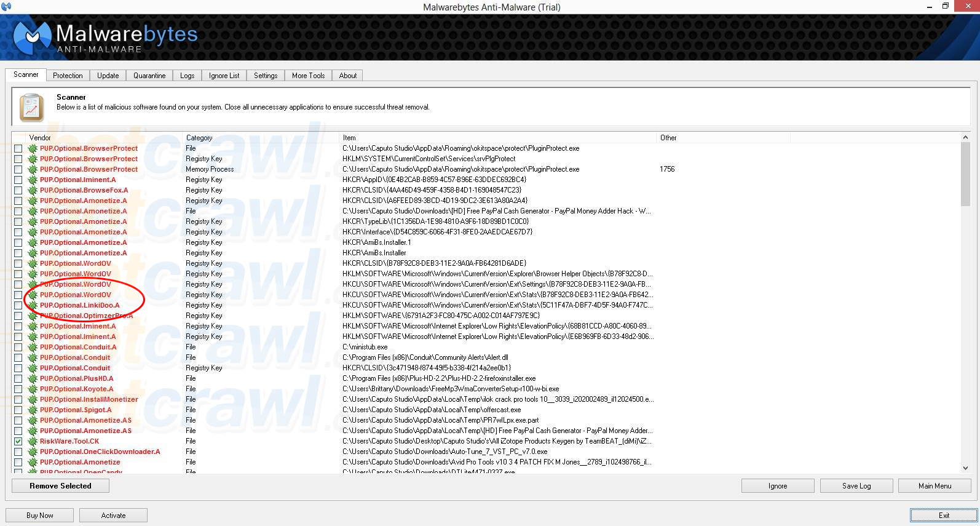980x526 pixels.
Task: Click the bug icon beside PUP.Optional.LinkiDoo.A
Action: click(33, 305)
